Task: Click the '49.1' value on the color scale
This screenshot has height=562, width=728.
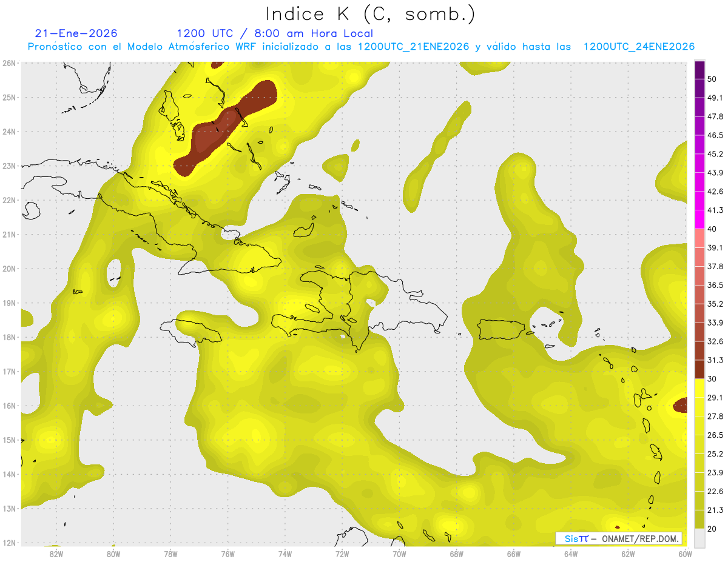Action: (715, 98)
